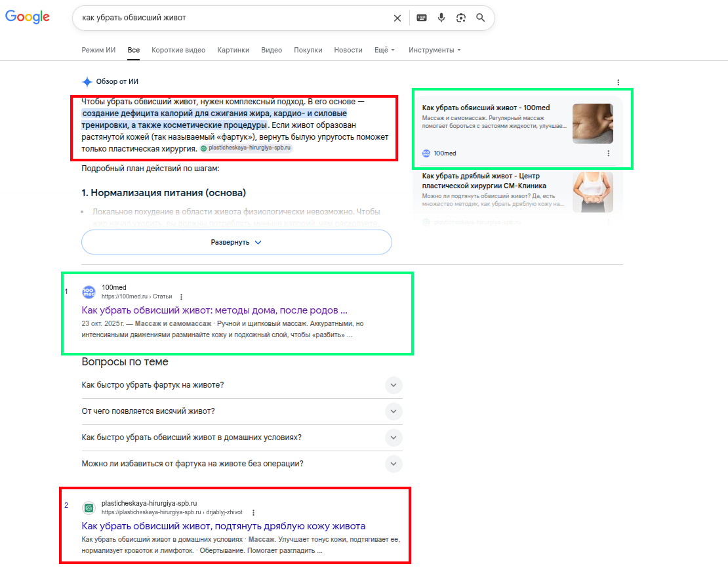The height and width of the screenshot is (568, 728).
Task: Expand question 'Можно ли избавиться от фартука'
Action: 242,464
